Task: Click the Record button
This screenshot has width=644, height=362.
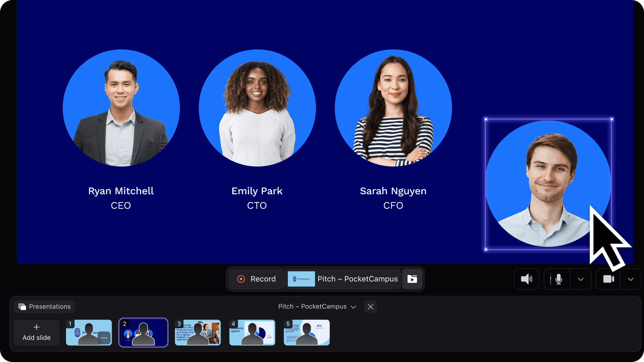Action: tap(256, 279)
